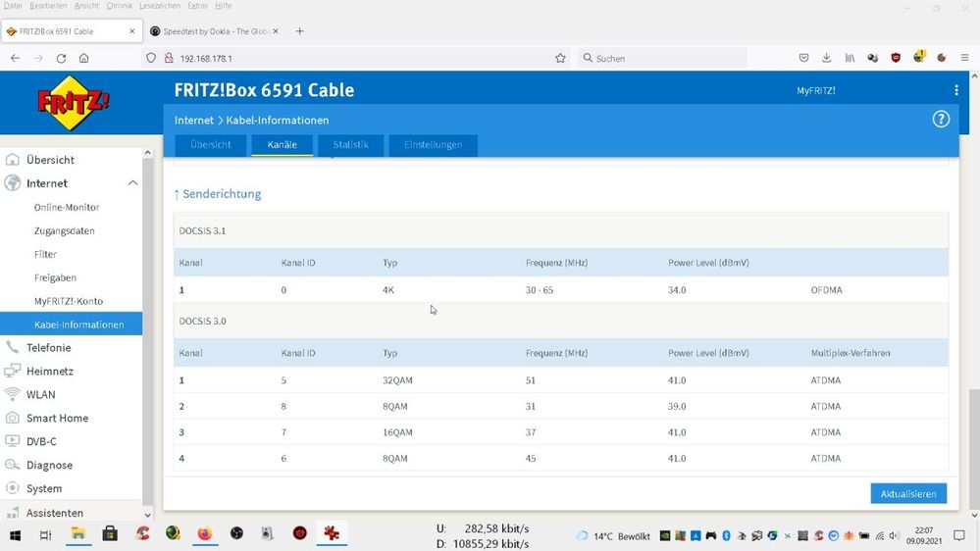Open the browser home page icon
Image resolution: width=980 pixels, height=551 pixels.
pos(83,58)
